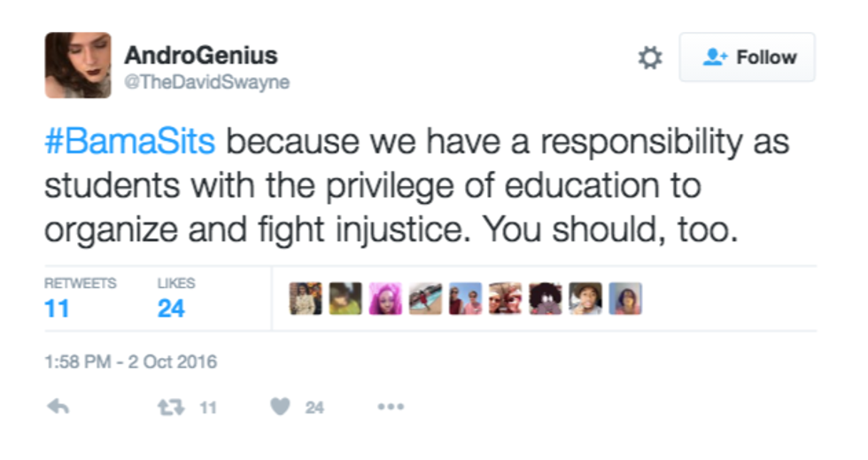Click the 1:58 PM - 2 Oct 2016 timestamp
This screenshot has width=868, height=460.
coord(130,362)
